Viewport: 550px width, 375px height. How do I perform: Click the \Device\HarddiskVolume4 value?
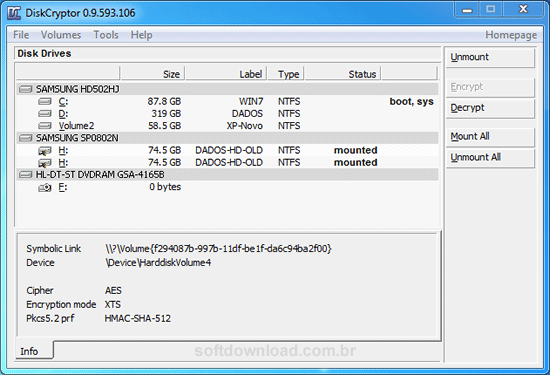coord(158,263)
